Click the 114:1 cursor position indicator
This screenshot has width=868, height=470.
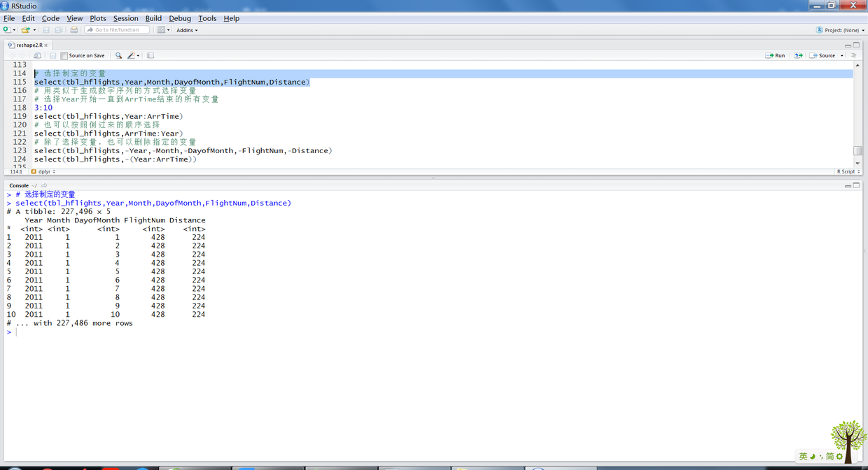15,171
